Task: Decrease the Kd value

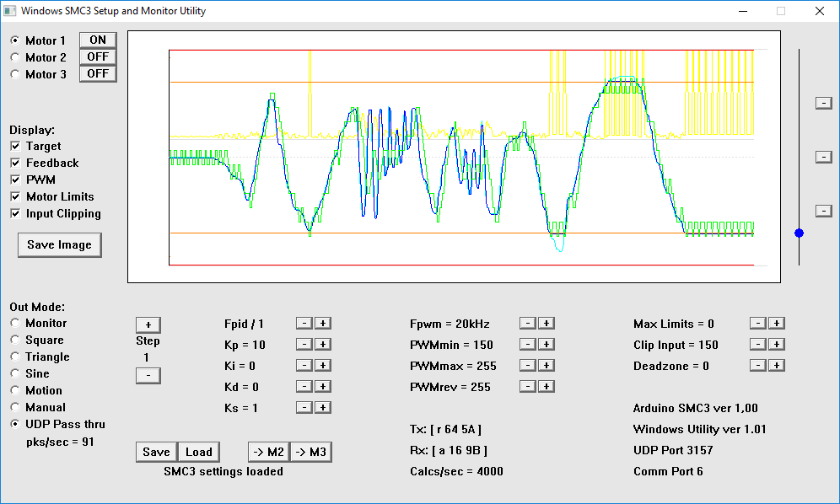Action: point(304,387)
